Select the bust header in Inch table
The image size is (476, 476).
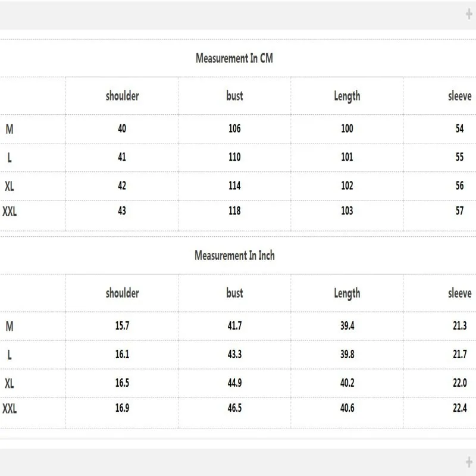(x=234, y=293)
